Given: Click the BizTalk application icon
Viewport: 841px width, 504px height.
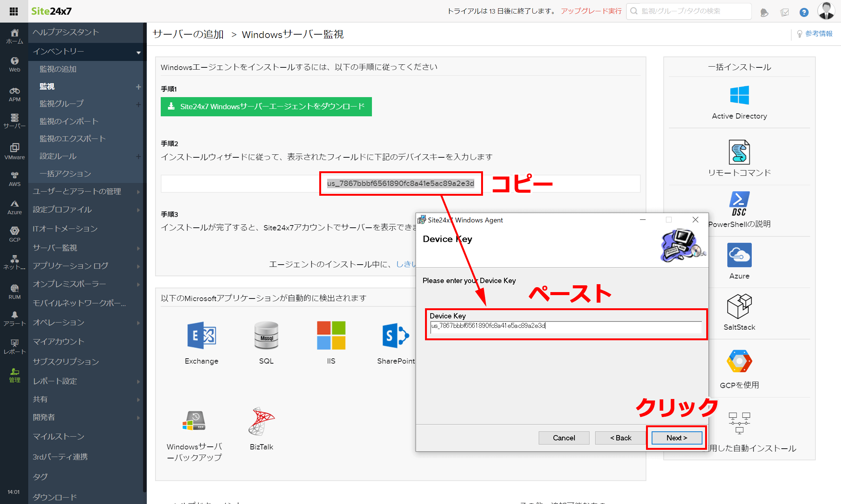Looking at the screenshot, I should coord(261,421).
